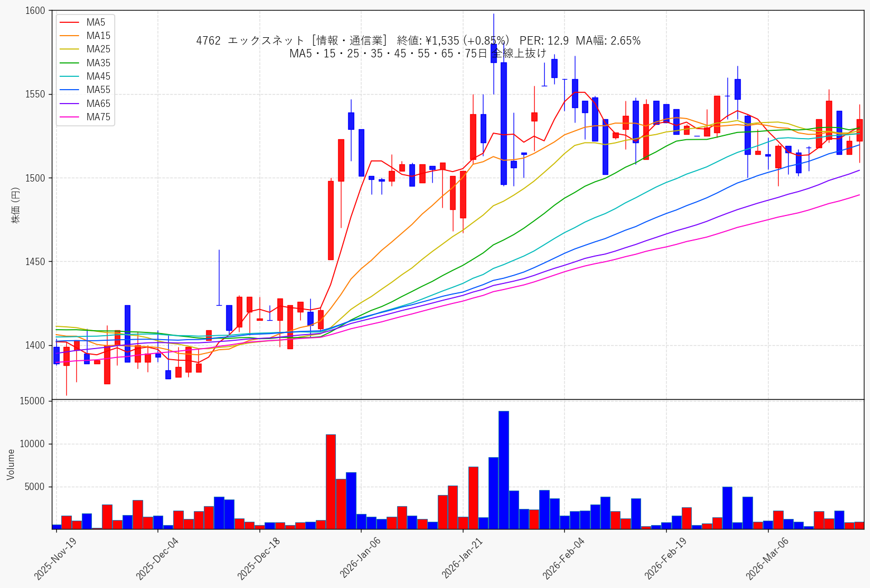870x588 pixels.
Task: Click the MA35 legend entry
Action: [x=85, y=63]
